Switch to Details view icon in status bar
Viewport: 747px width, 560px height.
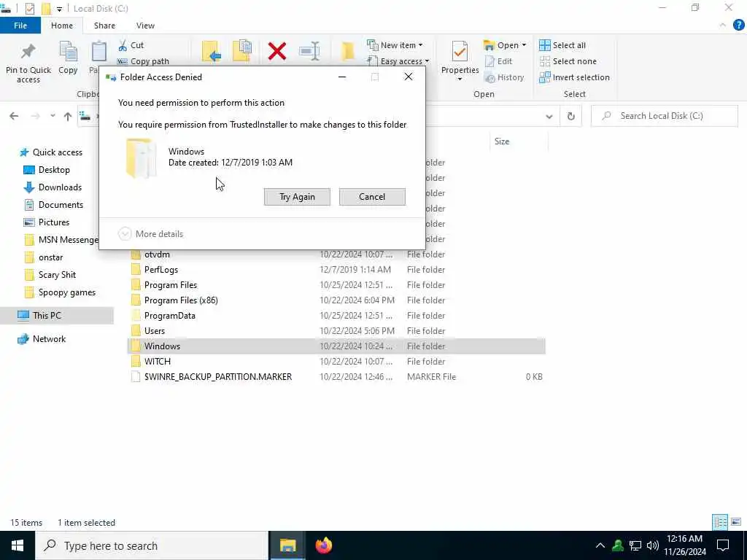(x=720, y=522)
